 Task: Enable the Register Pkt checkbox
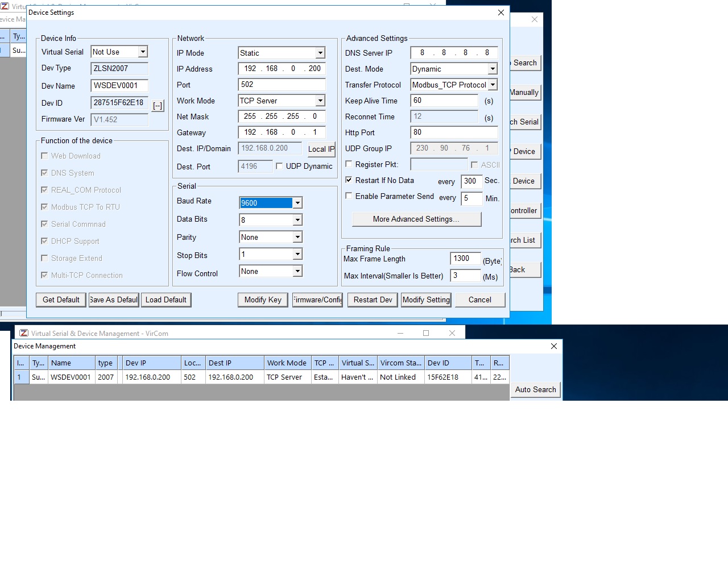349,164
